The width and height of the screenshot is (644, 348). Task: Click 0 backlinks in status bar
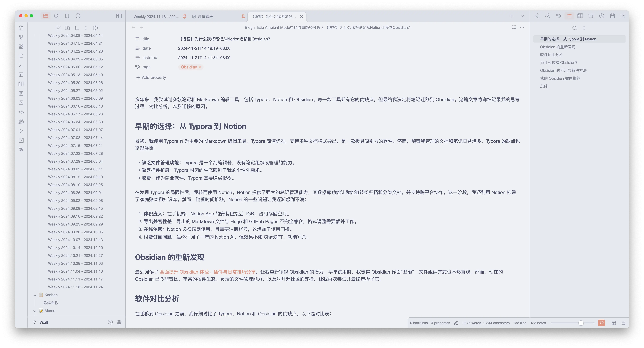coord(419,323)
